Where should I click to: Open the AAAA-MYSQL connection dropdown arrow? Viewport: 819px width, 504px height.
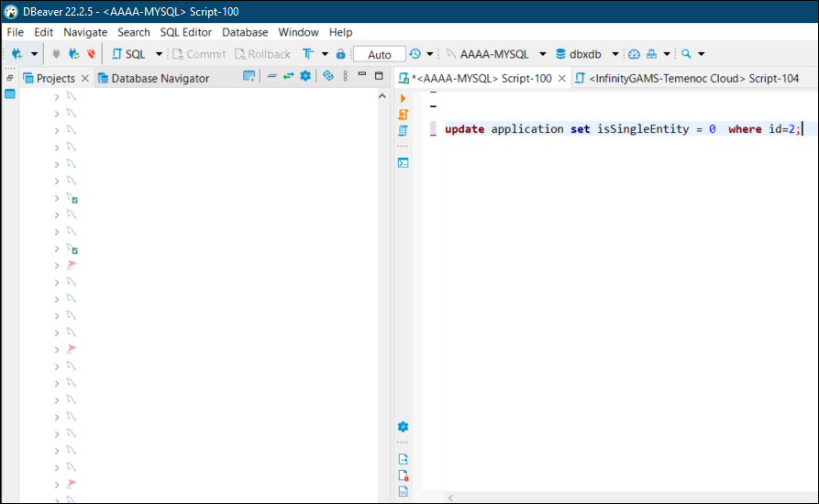pyautogui.click(x=543, y=54)
